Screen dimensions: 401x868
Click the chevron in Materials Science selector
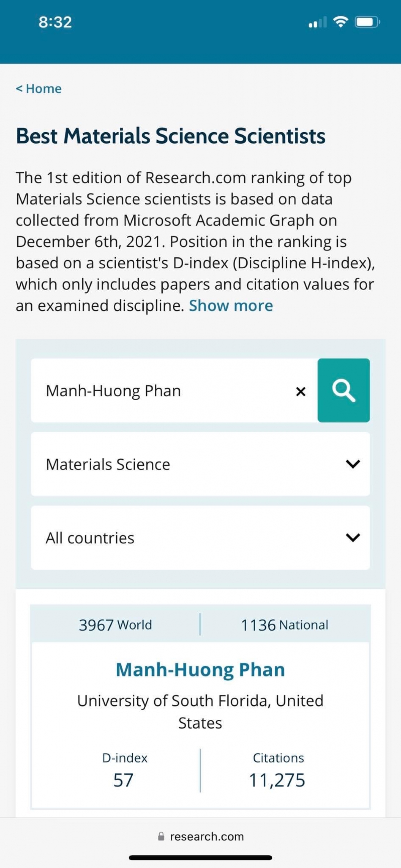pyautogui.click(x=353, y=464)
